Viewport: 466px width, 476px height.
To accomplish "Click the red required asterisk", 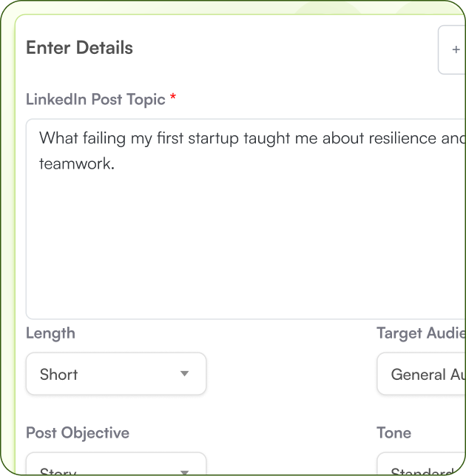I will tap(173, 98).
